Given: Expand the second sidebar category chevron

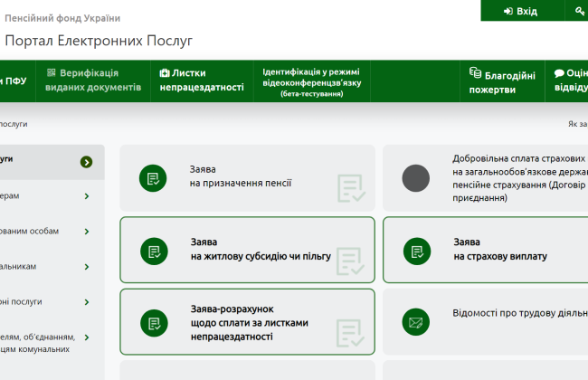Looking at the screenshot, I should (86, 196).
